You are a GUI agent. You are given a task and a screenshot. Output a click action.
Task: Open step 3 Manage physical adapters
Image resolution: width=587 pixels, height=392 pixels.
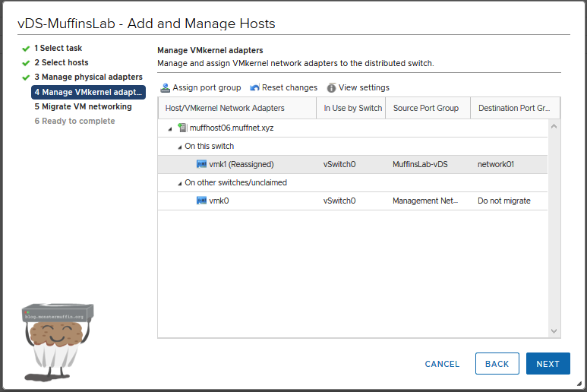87,77
